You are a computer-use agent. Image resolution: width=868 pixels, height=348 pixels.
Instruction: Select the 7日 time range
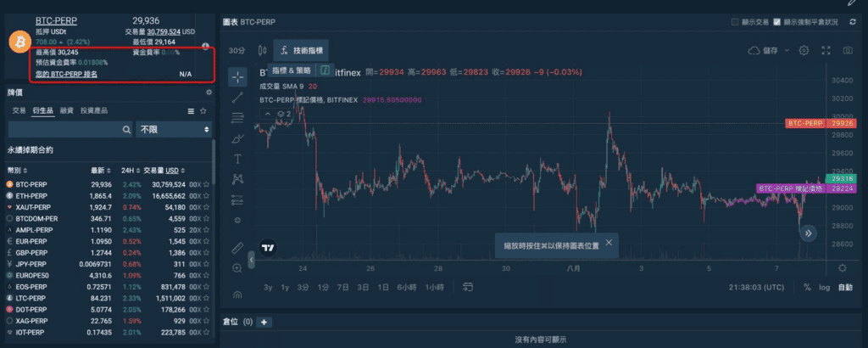tap(342, 287)
